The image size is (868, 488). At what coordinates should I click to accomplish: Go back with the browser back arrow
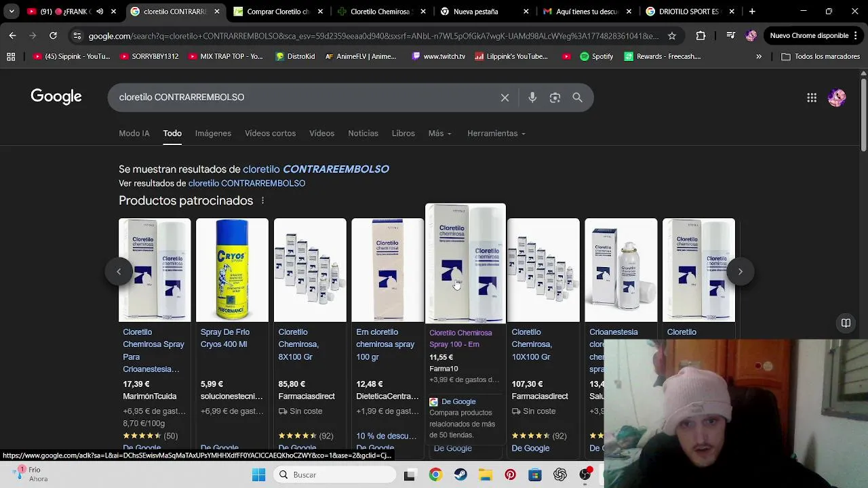12,35
